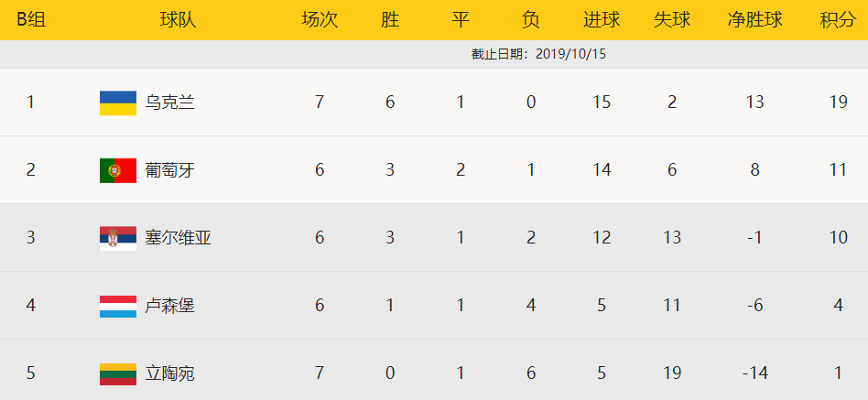
Task: Click the 胜 column header
Action: click(390, 20)
